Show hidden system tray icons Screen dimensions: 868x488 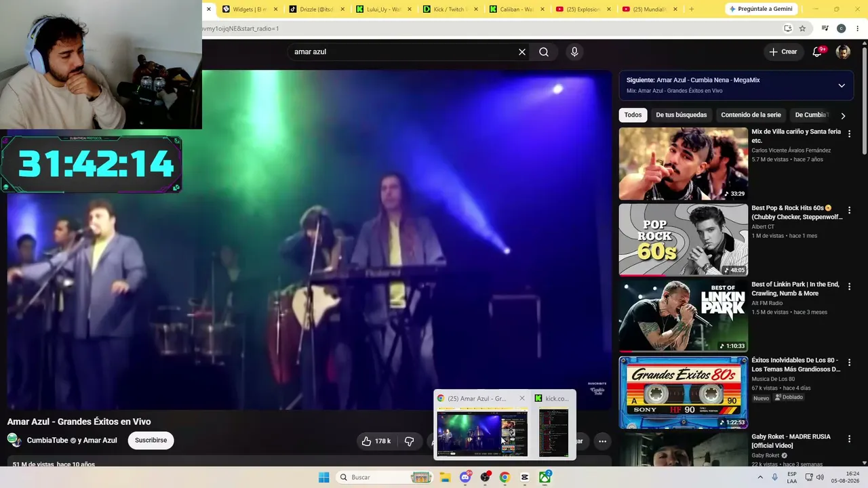[760, 477]
